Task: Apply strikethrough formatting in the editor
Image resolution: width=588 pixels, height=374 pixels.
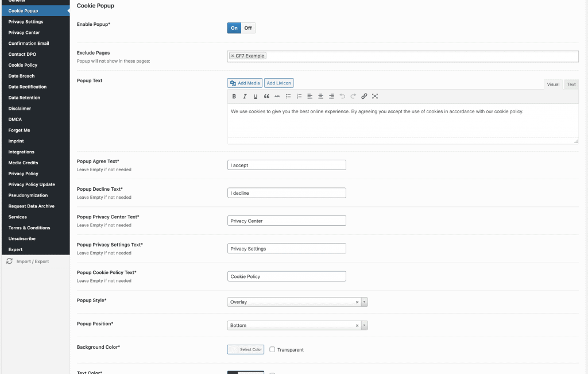Action: pos(277,96)
